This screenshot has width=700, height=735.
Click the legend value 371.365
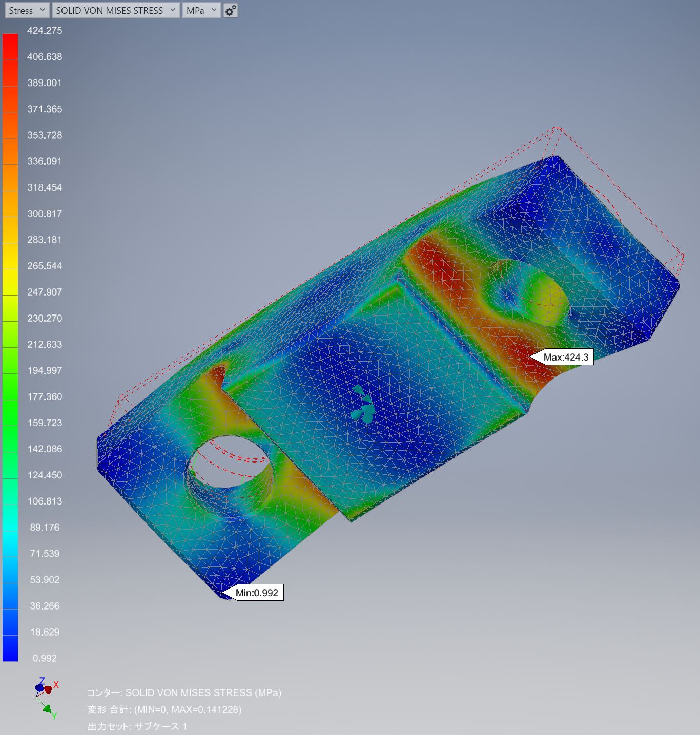point(45,109)
